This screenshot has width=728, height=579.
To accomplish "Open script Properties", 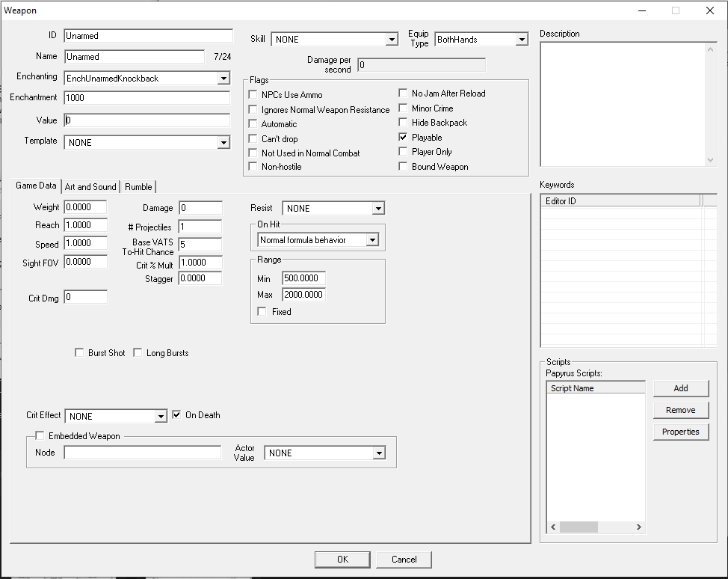I will (681, 432).
